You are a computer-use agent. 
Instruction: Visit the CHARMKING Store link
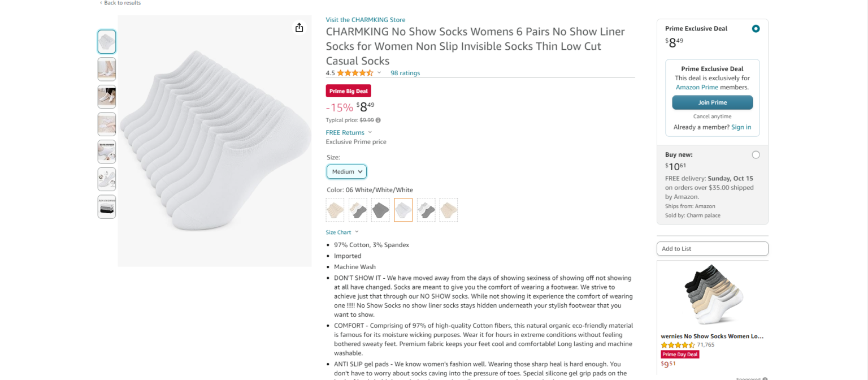pos(365,19)
